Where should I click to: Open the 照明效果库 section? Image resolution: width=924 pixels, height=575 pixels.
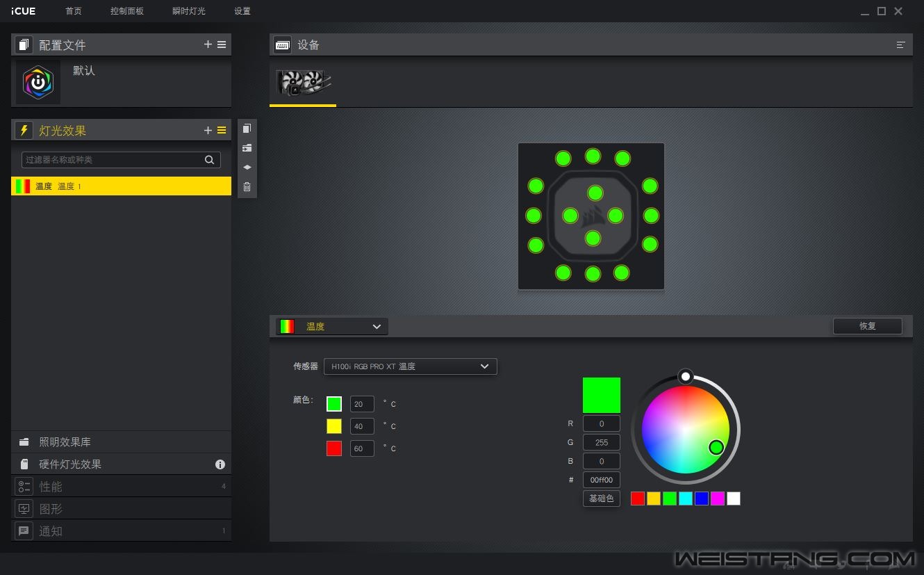121,442
